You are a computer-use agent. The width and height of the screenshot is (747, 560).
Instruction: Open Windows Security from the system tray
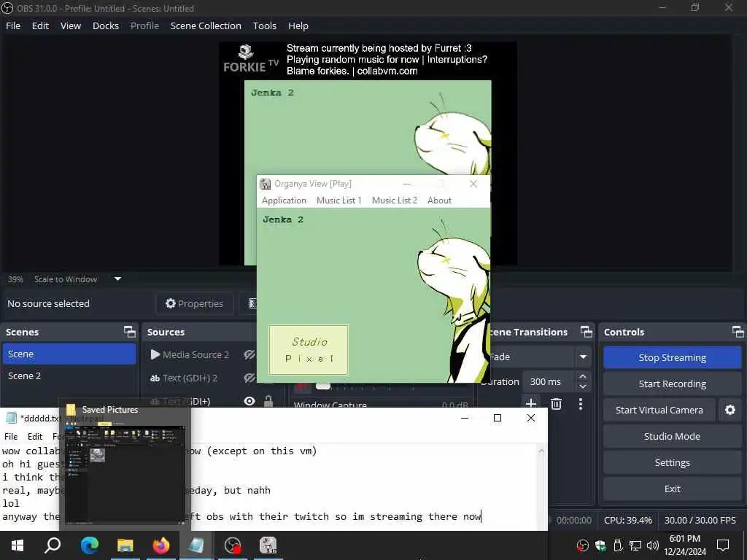tap(600, 545)
